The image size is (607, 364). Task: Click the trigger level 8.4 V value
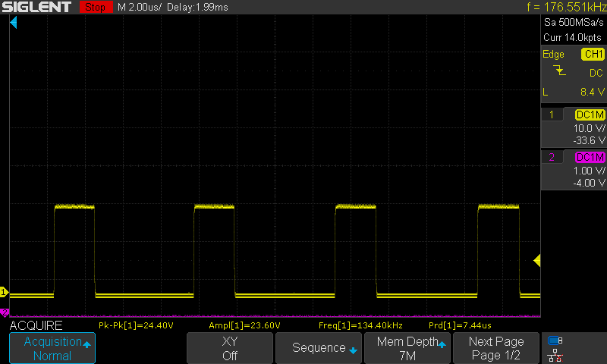point(593,92)
